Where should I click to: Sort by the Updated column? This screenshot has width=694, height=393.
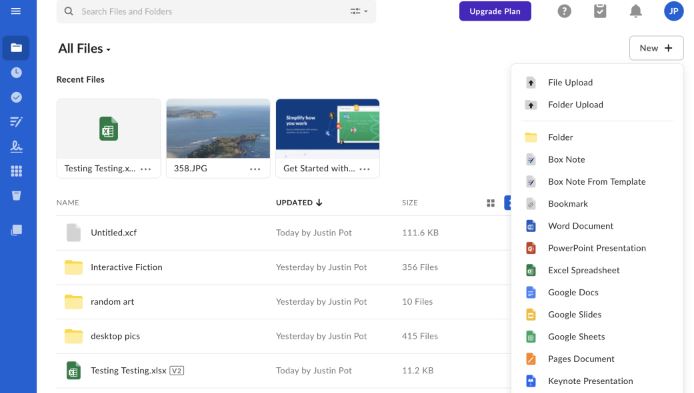tap(299, 203)
